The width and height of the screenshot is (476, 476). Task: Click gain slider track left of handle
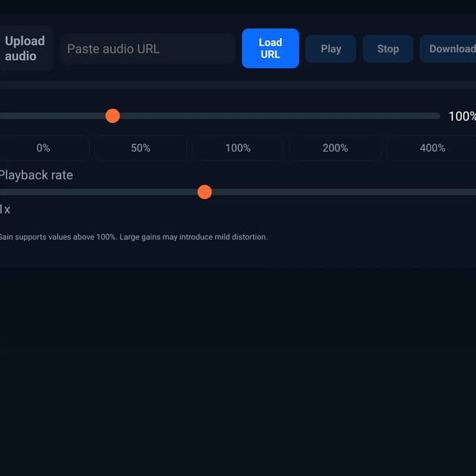(x=52, y=116)
